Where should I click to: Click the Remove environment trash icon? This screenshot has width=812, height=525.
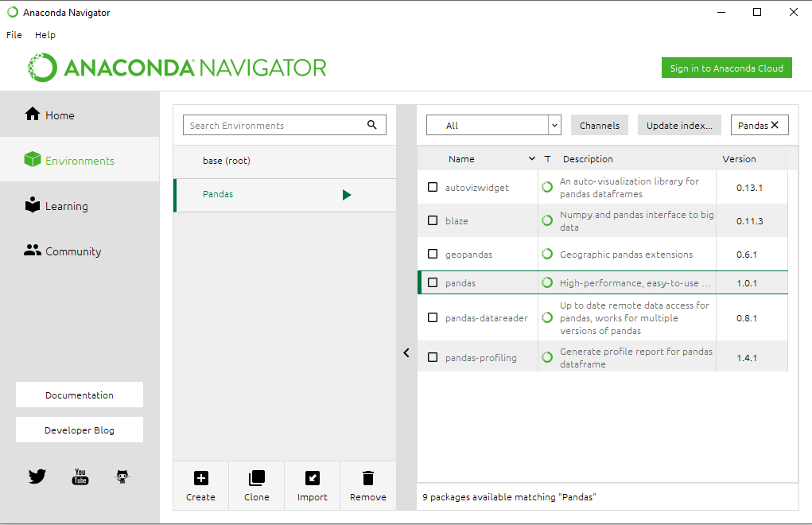click(368, 478)
